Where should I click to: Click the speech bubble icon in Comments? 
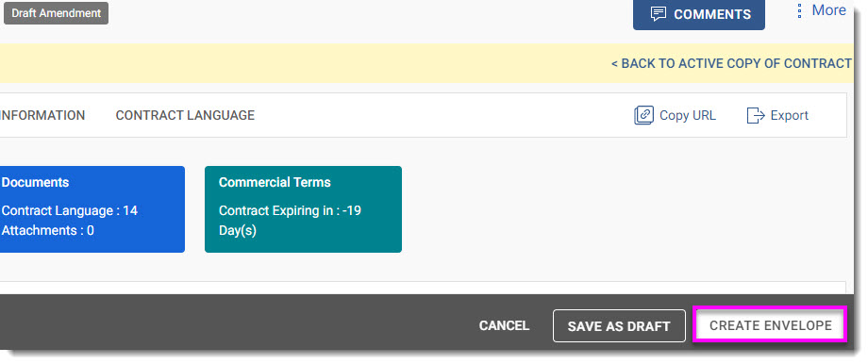coord(659,14)
